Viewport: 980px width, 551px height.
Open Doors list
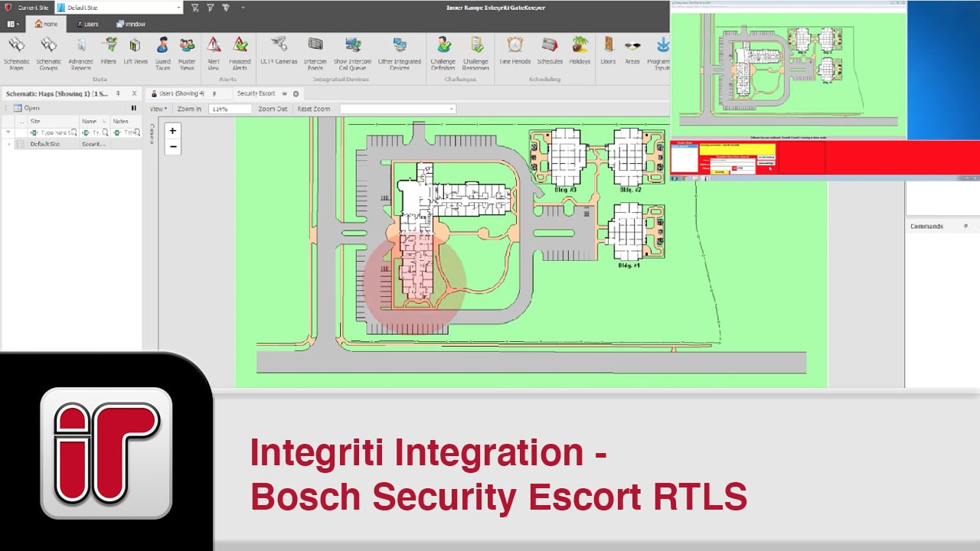click(608, 51)
